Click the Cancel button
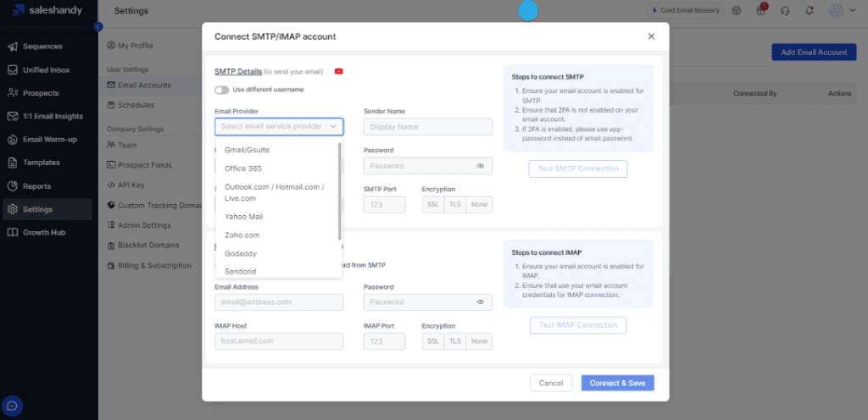Image resolution: width=868 pixels, height=420 pixels. 551,383
